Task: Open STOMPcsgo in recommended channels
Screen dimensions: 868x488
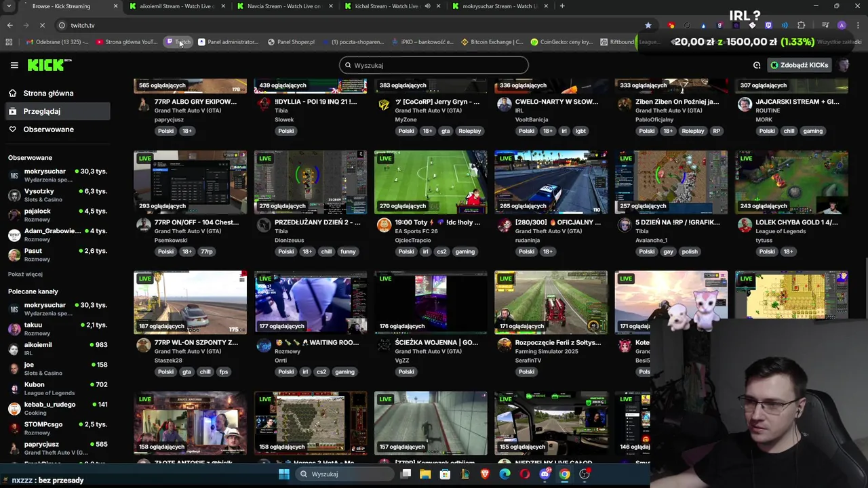Action: 57,428
